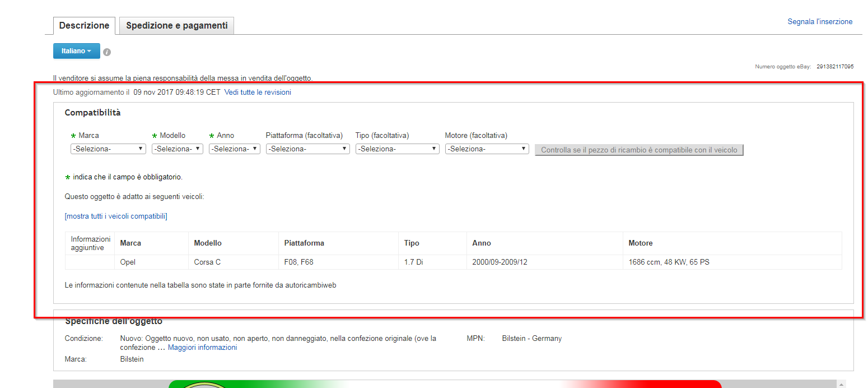
Task: Click the Compatibilità section heading
Action: (93, 113)
